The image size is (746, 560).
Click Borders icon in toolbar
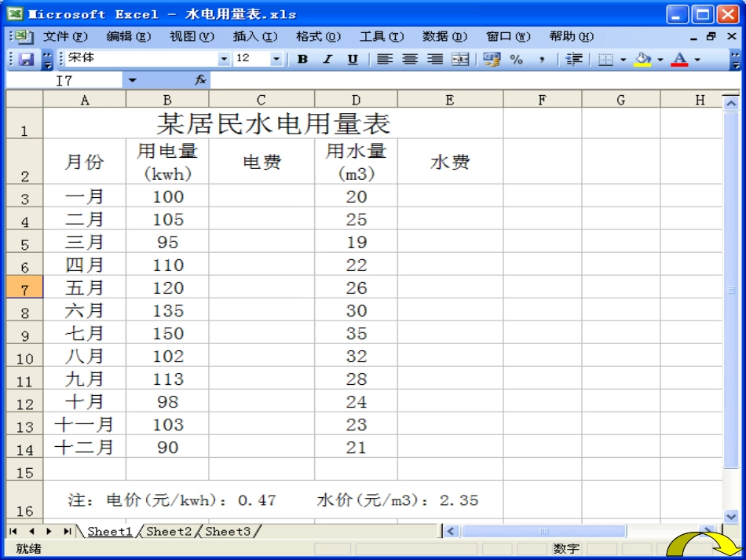coord(605,59)
